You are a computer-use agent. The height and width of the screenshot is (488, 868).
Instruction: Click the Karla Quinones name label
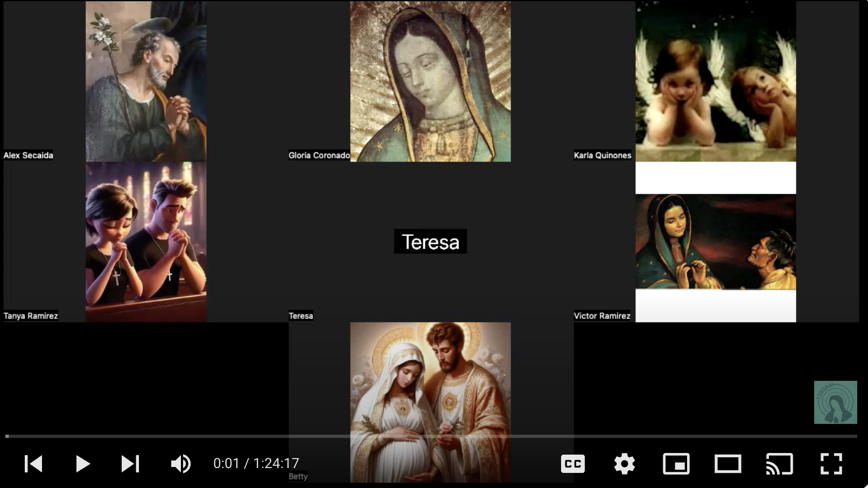(603, 155)
